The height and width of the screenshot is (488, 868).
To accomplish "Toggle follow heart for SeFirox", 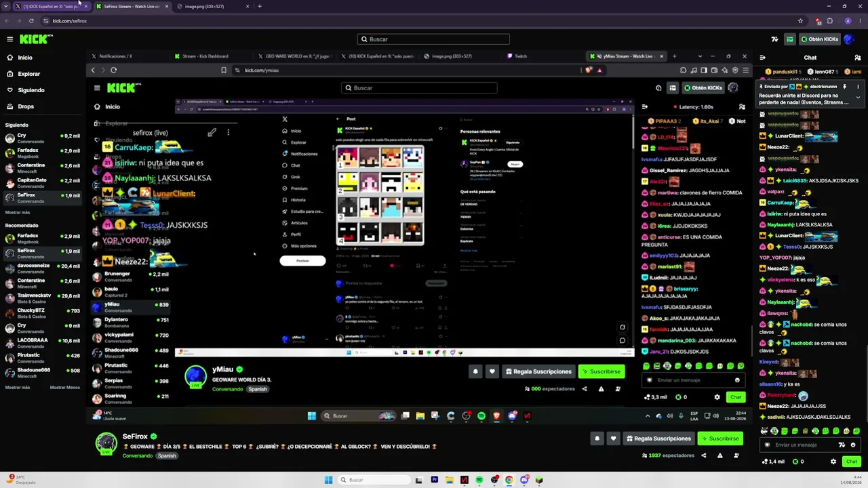I will 614,439.
